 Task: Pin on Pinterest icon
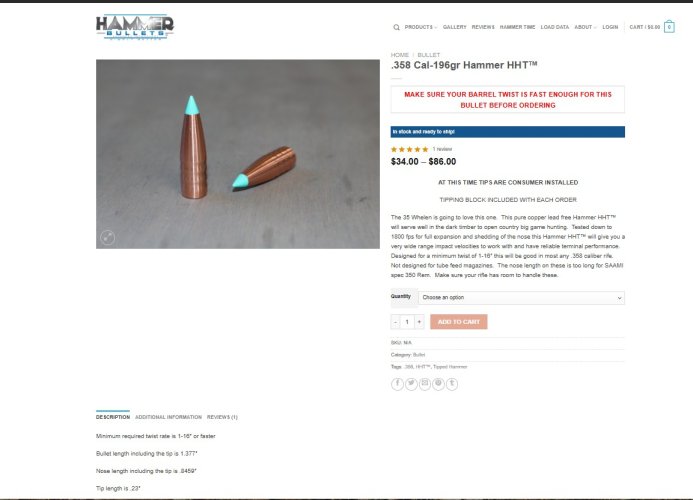tap(438, 384)
